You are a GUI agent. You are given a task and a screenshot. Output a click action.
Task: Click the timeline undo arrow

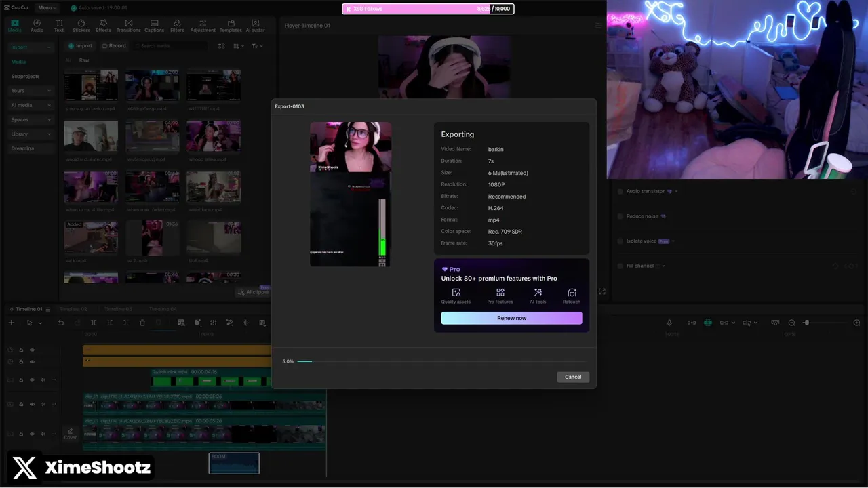tap(60, 323)
